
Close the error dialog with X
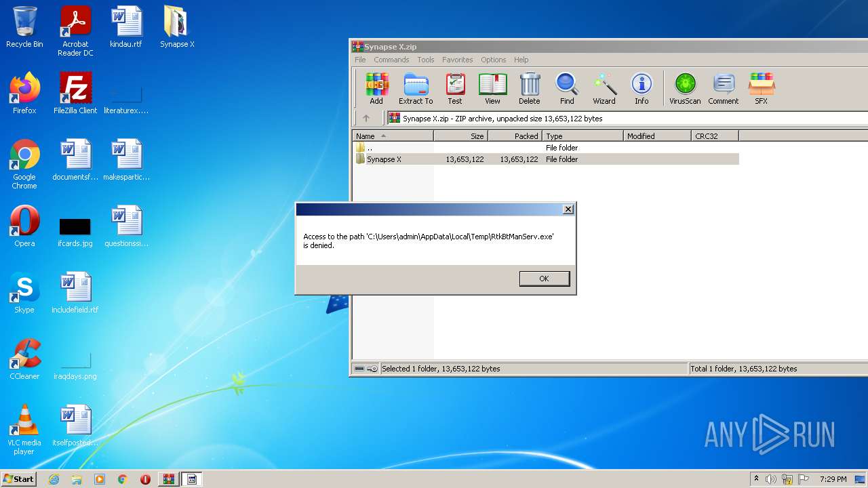pyautogui.click(x=568, y=209)
